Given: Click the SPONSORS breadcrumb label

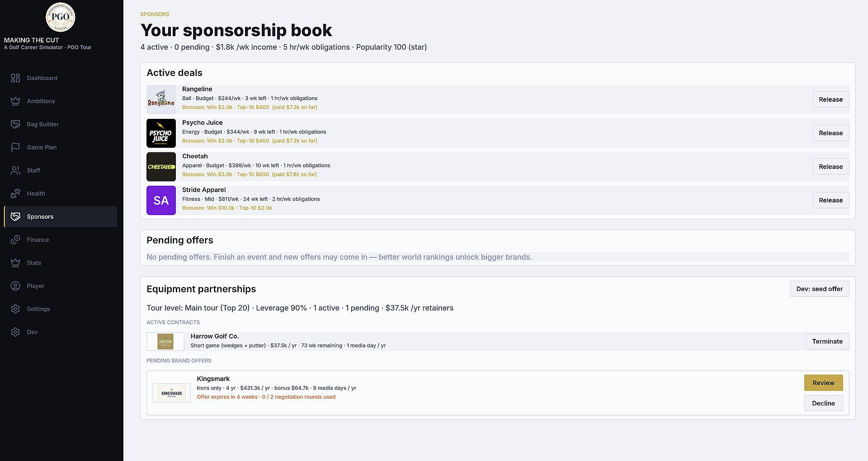Looking at the screenshot, I should (155, 14).
